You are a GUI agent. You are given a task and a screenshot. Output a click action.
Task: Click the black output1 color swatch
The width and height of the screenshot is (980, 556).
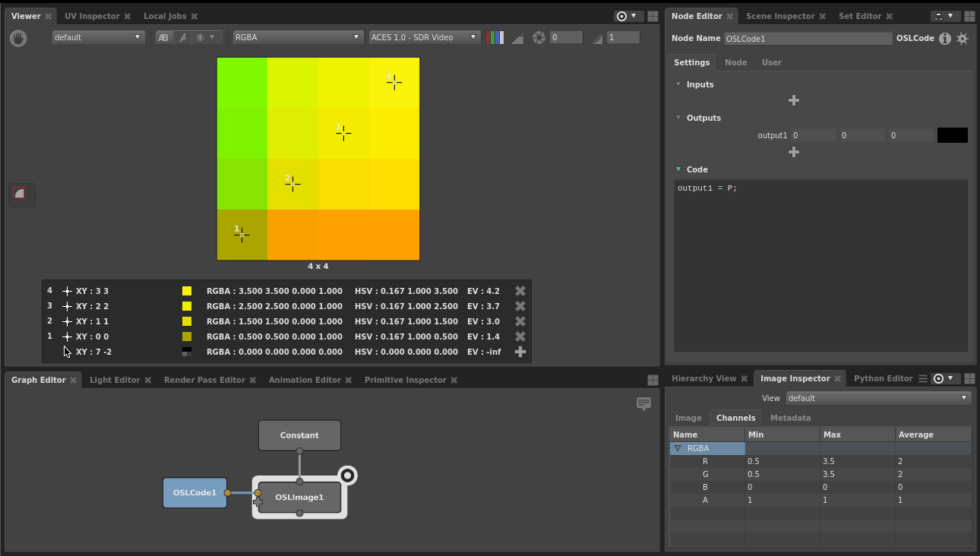(953, 135)
